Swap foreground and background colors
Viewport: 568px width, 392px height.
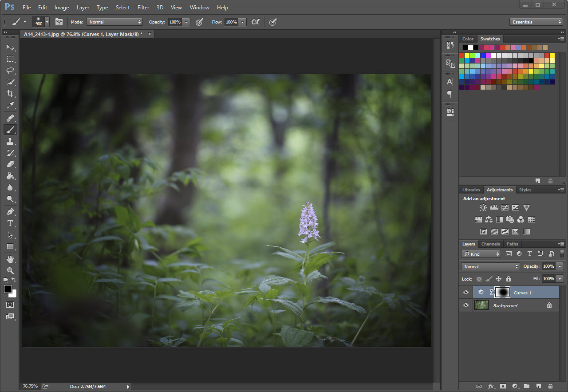pos(14,280)
